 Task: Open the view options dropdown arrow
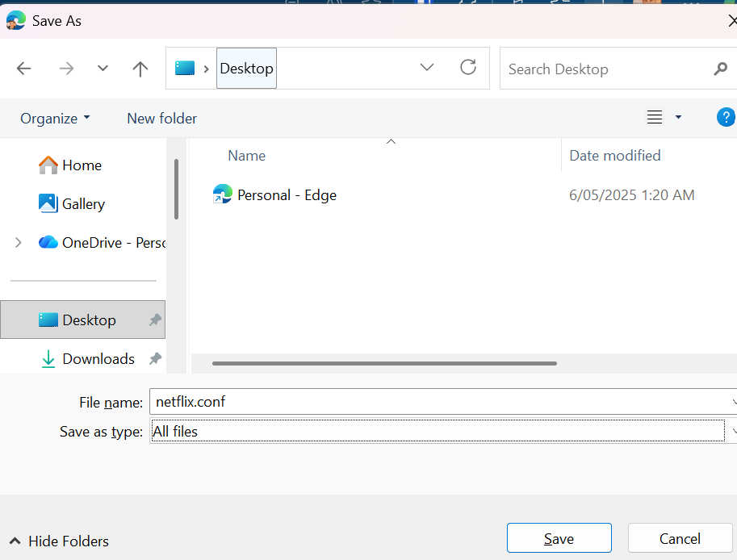point(678,118)
